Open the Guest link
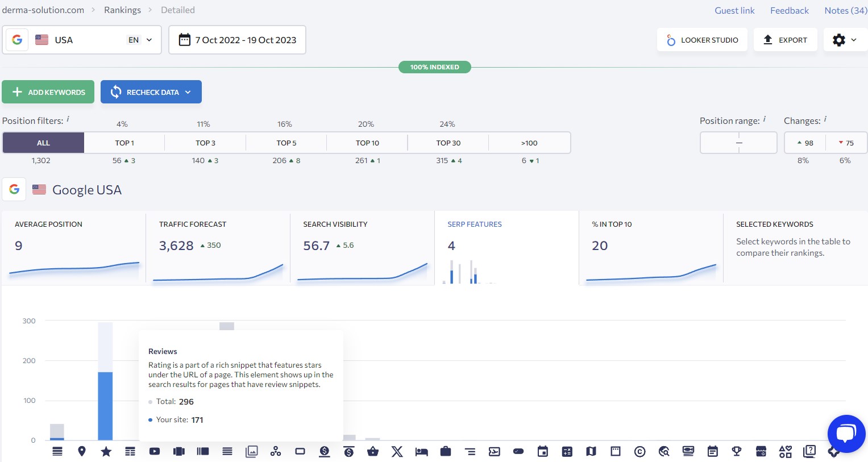Screen dimensions: 868x462 [x=734, y=10]
